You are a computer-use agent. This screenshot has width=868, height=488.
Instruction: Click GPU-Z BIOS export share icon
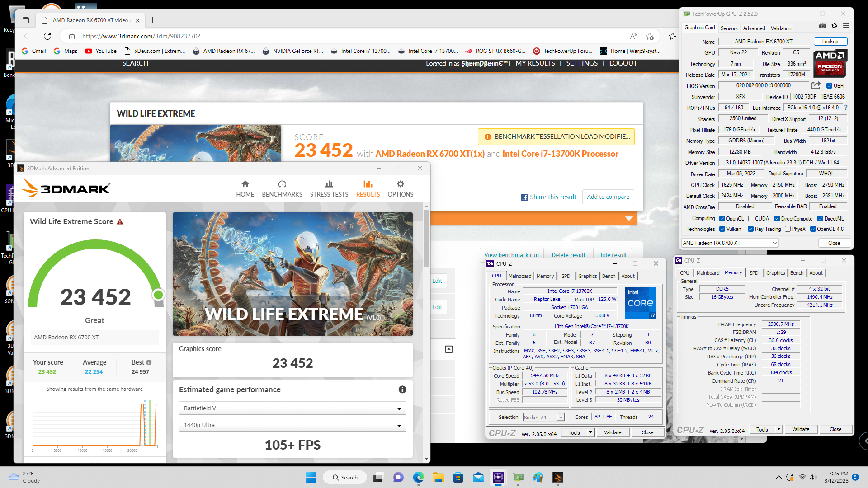tap(816, 85)
